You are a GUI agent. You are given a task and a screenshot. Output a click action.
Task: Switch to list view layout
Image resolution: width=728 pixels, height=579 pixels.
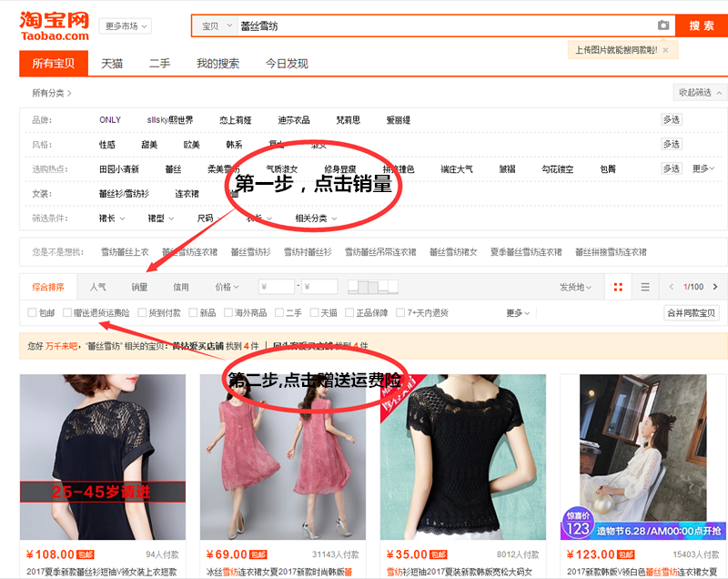[645, 287]
